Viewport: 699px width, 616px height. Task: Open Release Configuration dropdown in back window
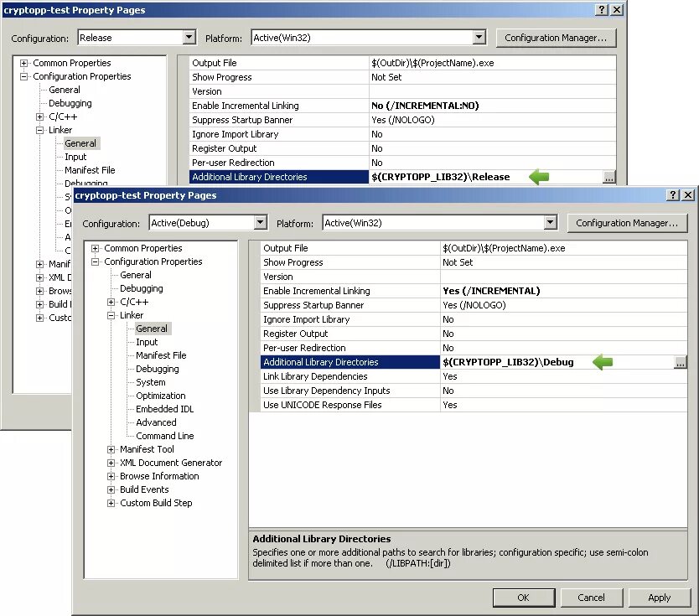click(x=189, y=38)
